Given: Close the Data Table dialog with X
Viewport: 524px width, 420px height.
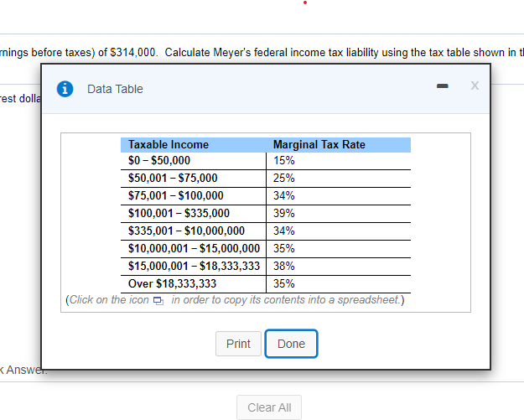Looking at the screenshot, I should pos(475,86).
